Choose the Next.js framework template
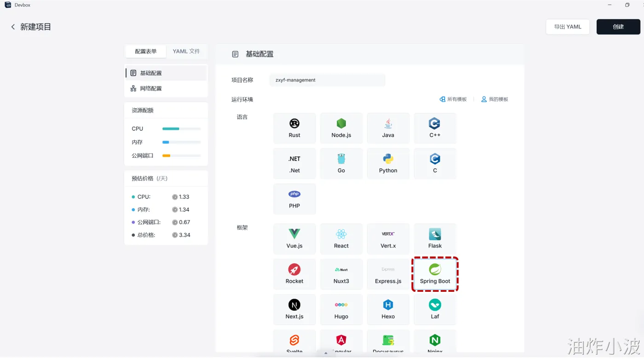This screenshot has width=644, height=359. click(294, 310)
